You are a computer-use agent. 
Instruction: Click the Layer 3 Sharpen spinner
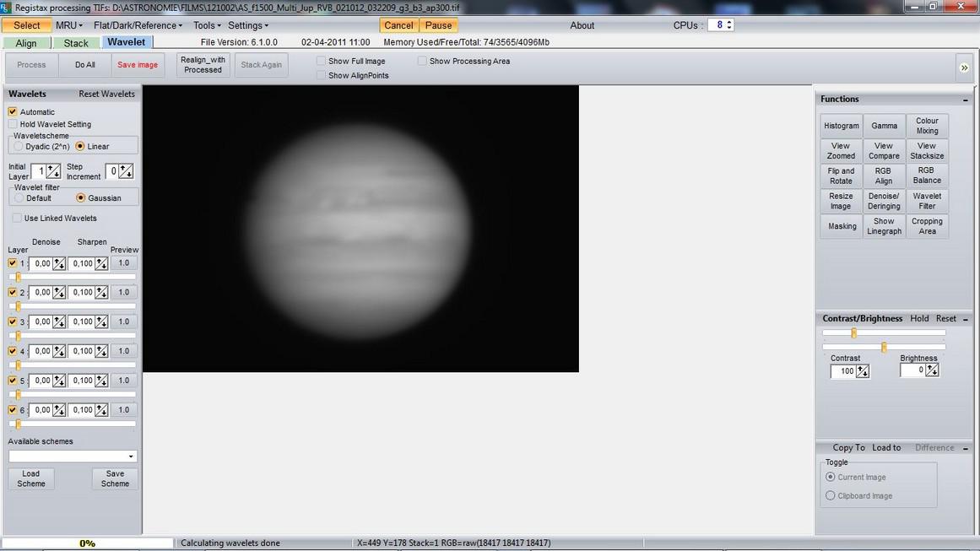click(101, 321)
